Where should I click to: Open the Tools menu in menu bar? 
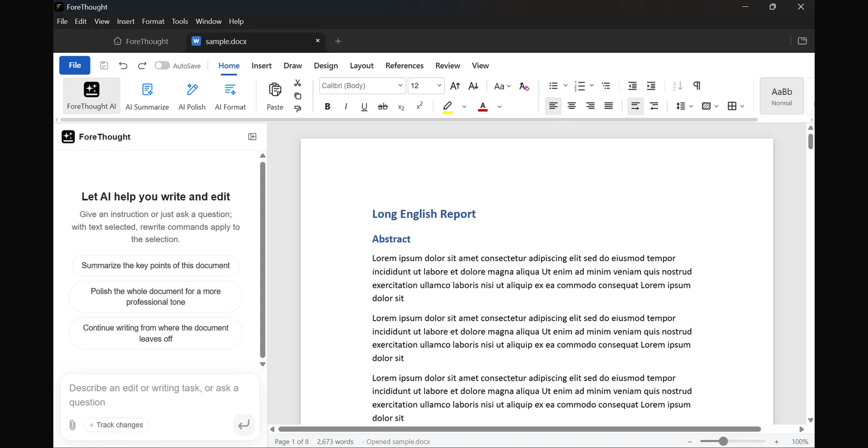179,21
